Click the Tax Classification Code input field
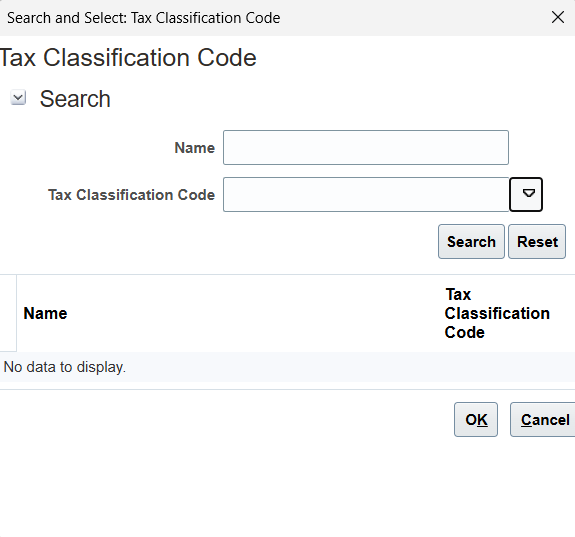This screenshot has width=575, height=537. [366, 194]
